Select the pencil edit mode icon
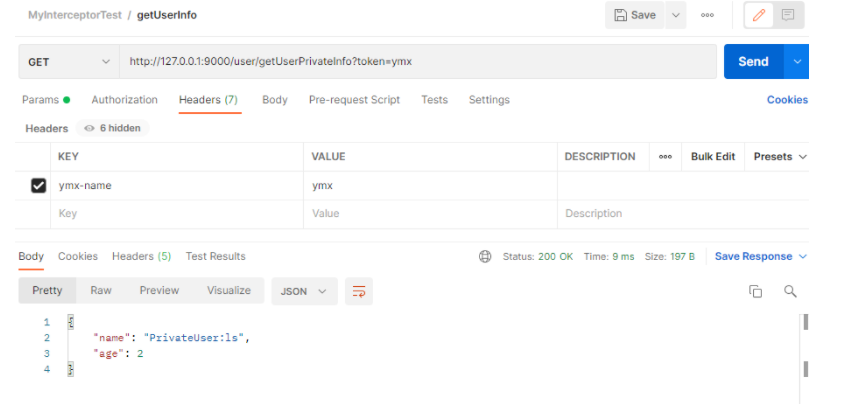 (x=759, y=15)
